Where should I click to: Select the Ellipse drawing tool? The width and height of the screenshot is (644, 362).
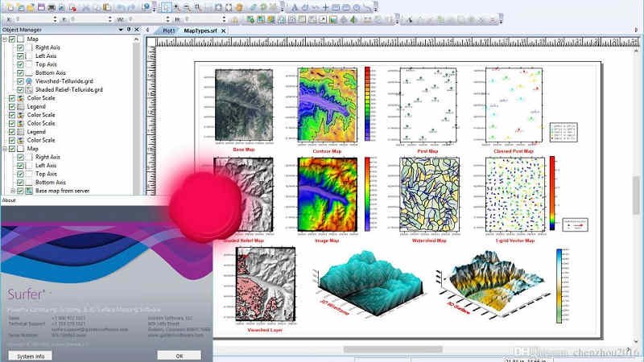[x=357, y=7]
